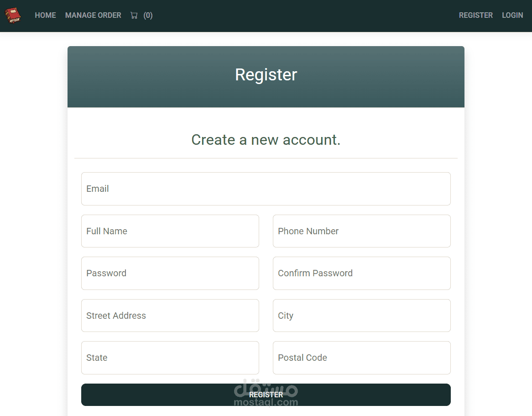Click into the Full Name field
Image resolution: width=532 pixels, height=416 pixels.
170,231
